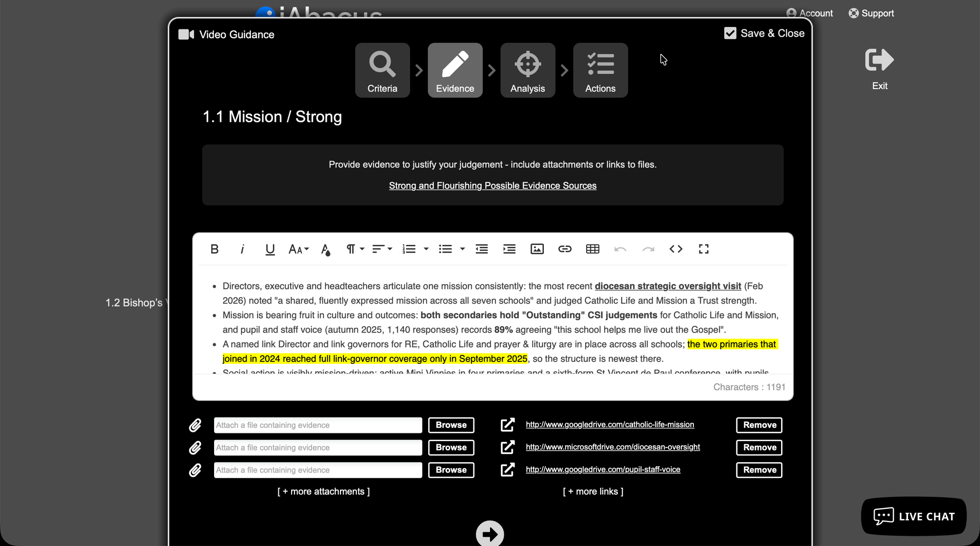The height and width of the screenshot is (546, 980).
Task: Select 1.2 Bishop's item behind the dialog
Action: [x=136, y=303]
